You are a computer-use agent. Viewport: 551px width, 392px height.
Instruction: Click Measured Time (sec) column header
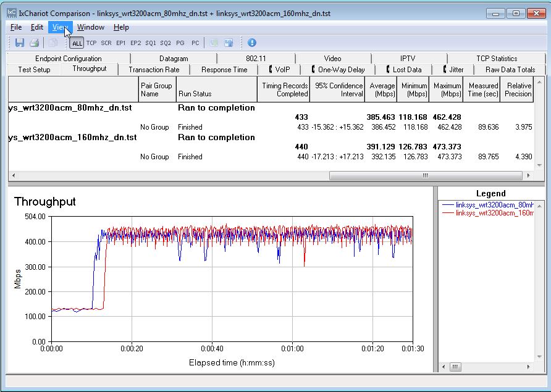[x=481, y=90]
